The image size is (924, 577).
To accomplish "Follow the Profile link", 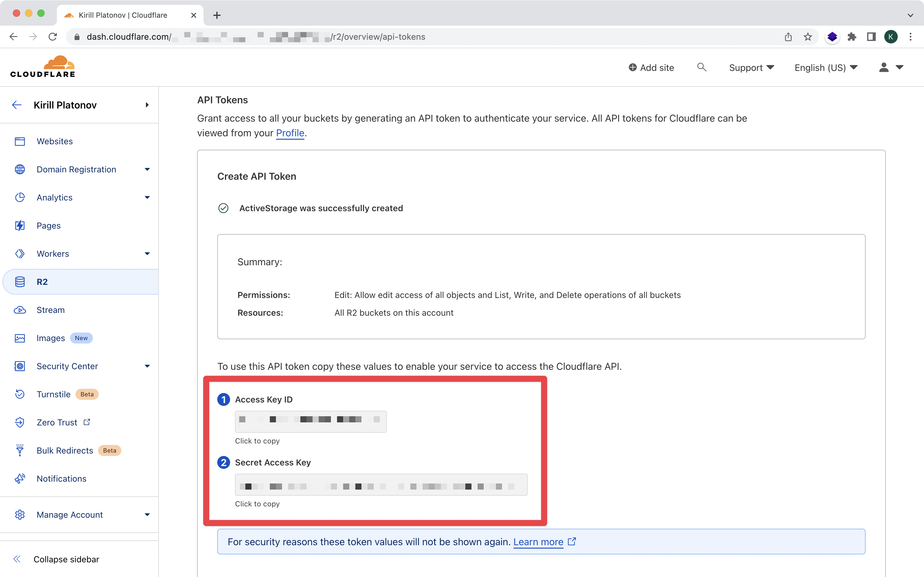I will tap(290, 133).
